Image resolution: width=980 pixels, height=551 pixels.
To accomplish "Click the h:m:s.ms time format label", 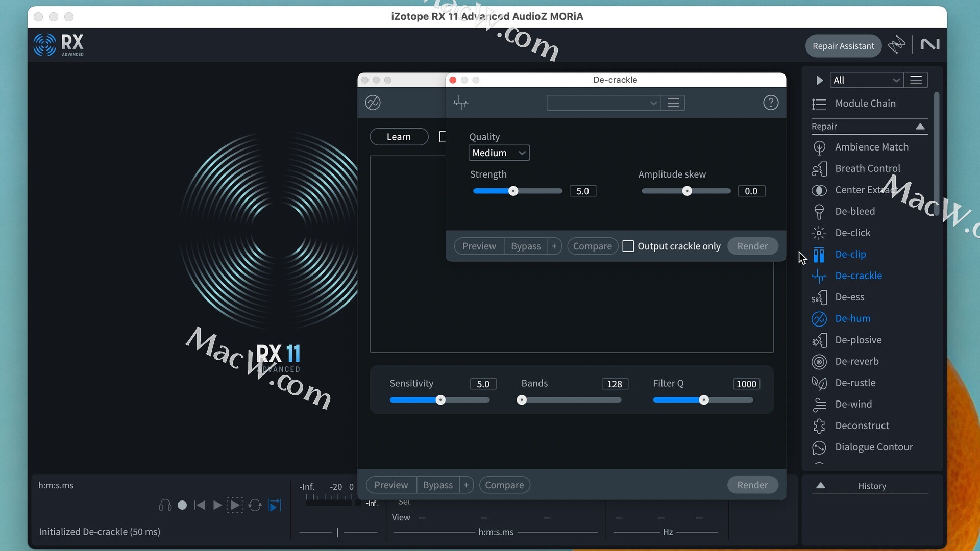I will tap(56, 486).
